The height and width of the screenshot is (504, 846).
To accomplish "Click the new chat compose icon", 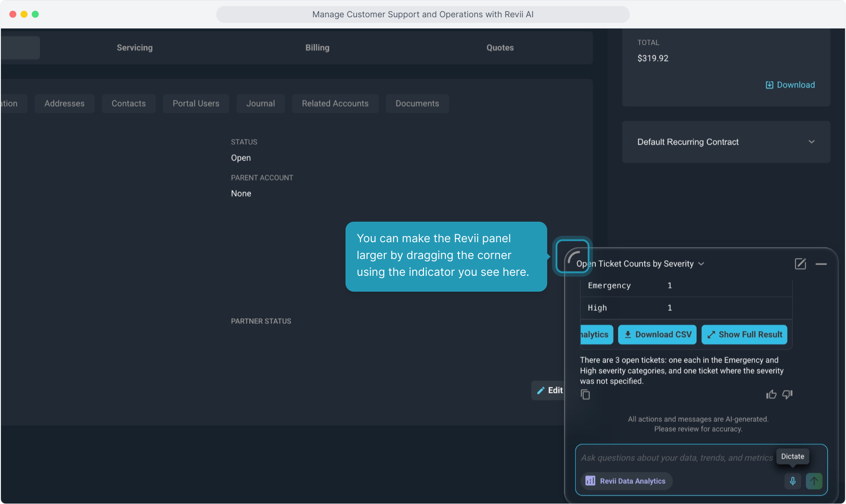I will click(x=800, y=264).
